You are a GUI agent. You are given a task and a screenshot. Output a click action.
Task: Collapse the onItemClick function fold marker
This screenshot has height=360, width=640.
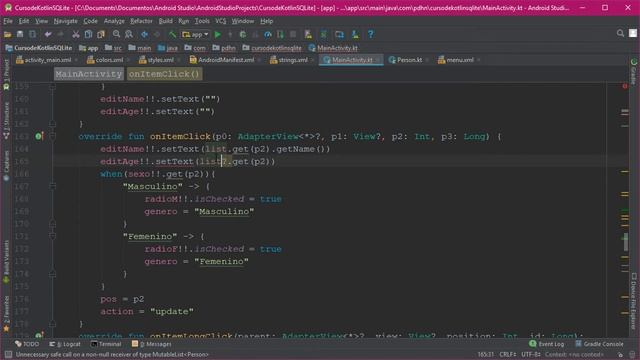point(53,136)
